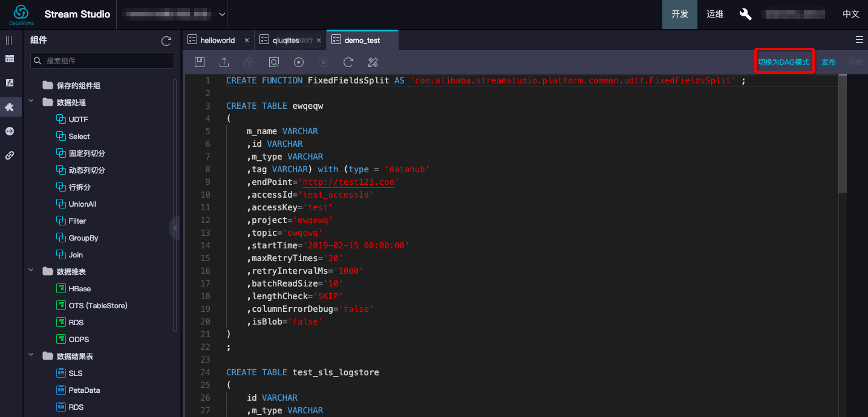Click the format code icon in the toolbar

(x=373, y=62)
